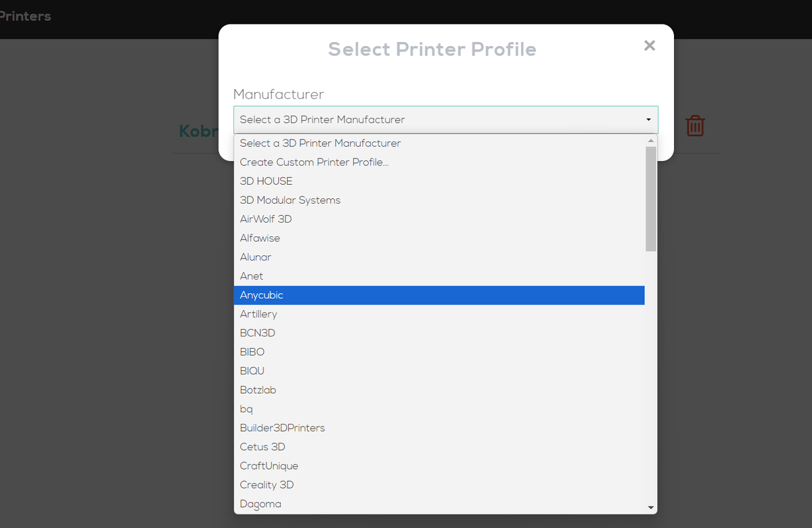The width and height of the screenshot is (812, 528).
Task: Close the Select Printer Profile dialog
Action: click(x=650, y=45)
